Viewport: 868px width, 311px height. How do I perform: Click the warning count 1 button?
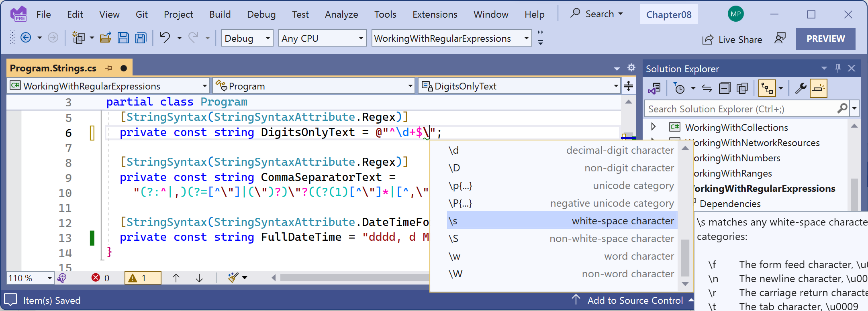[x=143, y=278]
